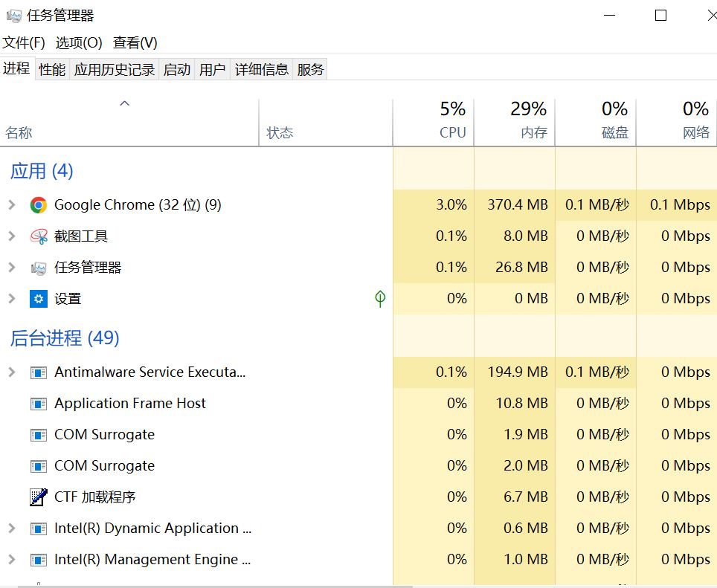Switch to the 性能 tab
The height and width of the screenshot is (588, 717).
[x=52, y=70]
